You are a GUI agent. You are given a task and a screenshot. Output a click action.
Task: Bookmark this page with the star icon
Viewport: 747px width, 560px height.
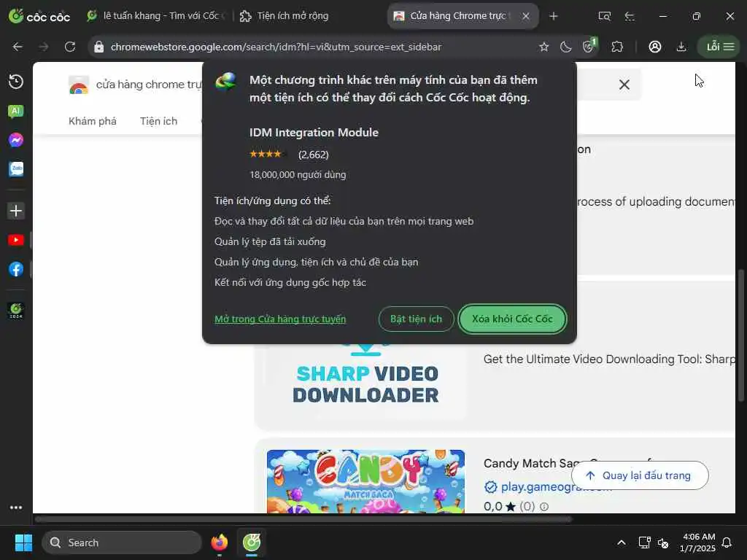(x=543, y=47)
